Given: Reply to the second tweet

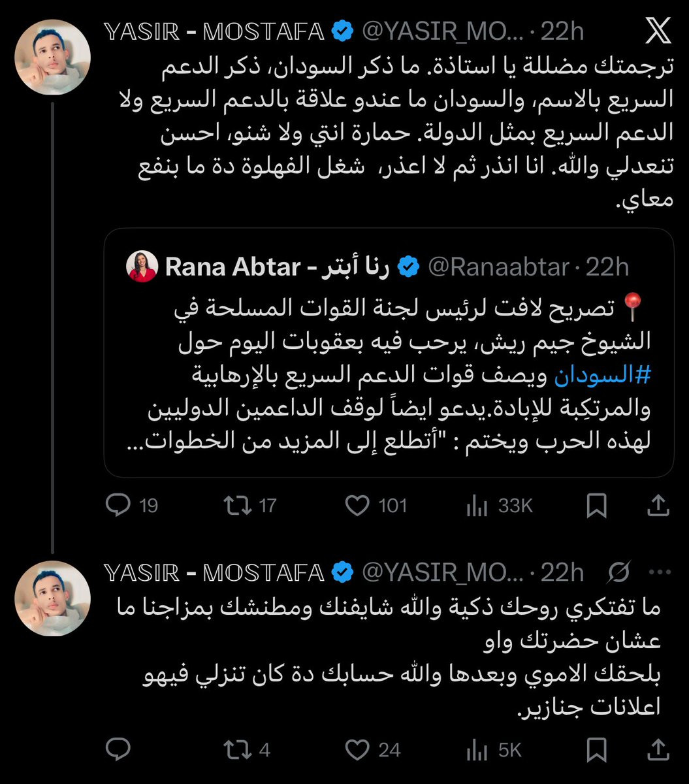Looking at the screenshot, I should tap(118, 750).
